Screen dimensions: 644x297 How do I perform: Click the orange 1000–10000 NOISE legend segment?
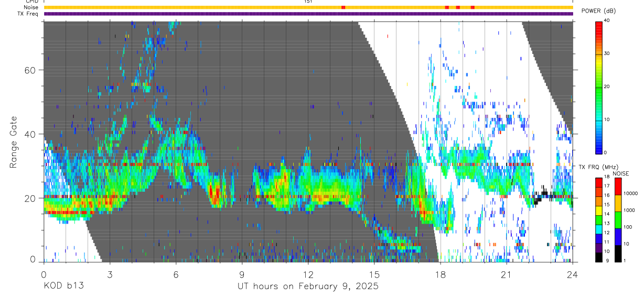coord(618,203)
